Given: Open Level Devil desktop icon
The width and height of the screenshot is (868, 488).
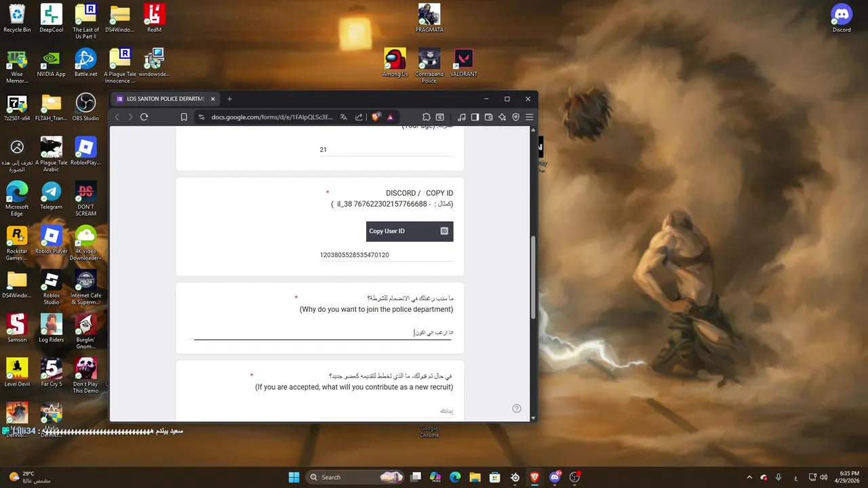Looking at the screenshot, I should pyautogui.click(x=17, y=372).
